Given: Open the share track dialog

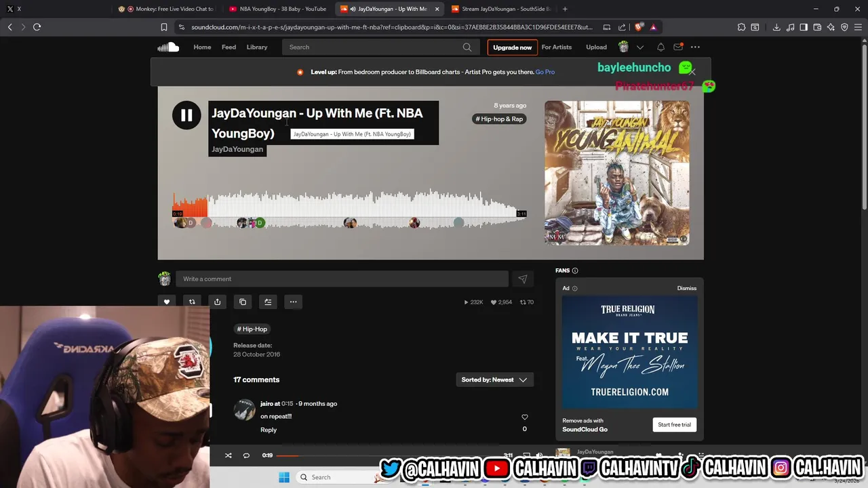Looking at the screenshot, I should [x=217, y=302].
